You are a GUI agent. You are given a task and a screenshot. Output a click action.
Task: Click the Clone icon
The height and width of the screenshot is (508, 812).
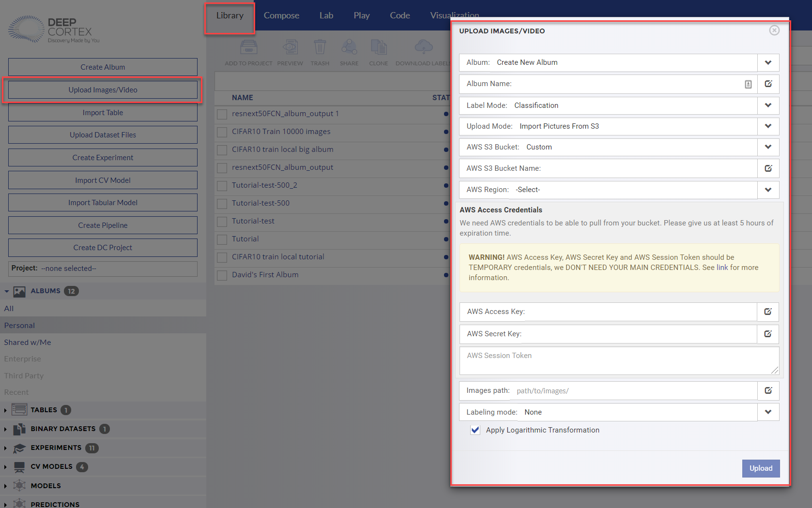[x=378, y=47]
